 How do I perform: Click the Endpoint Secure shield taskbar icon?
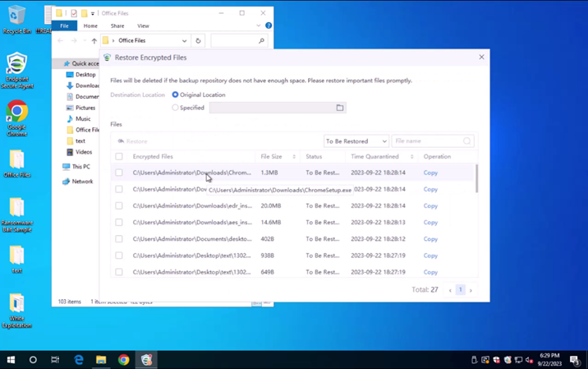click(x=146, y=360)
